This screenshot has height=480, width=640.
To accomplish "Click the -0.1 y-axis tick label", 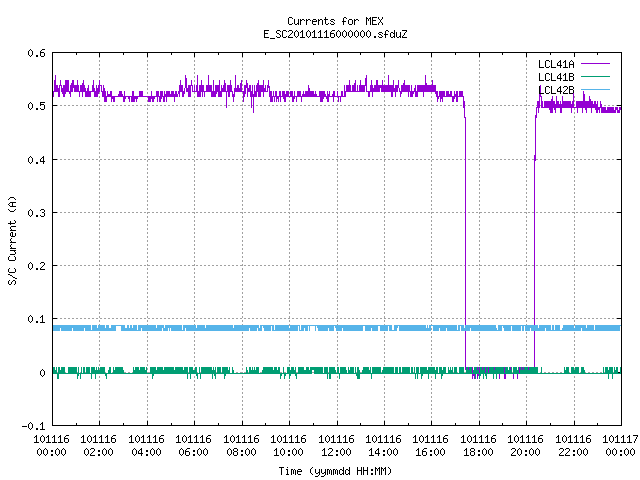I will (x=33, y=426).
